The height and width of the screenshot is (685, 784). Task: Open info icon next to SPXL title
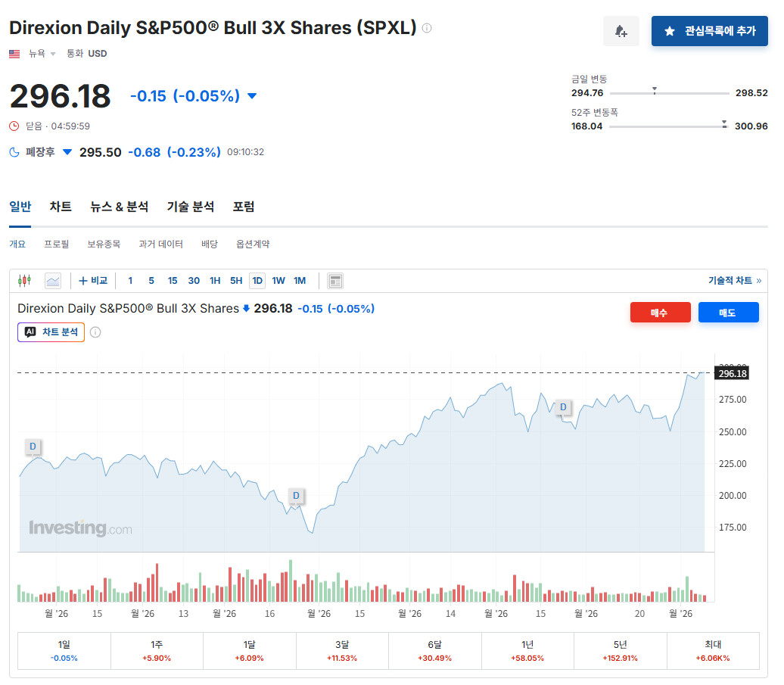click(x=427, y=28)
